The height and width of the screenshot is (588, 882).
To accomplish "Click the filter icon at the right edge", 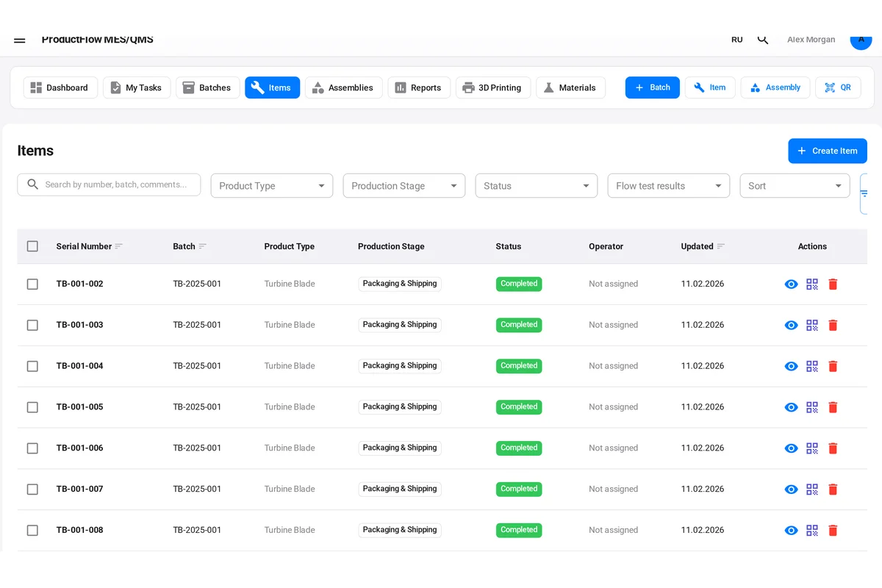I will (864, 193).
